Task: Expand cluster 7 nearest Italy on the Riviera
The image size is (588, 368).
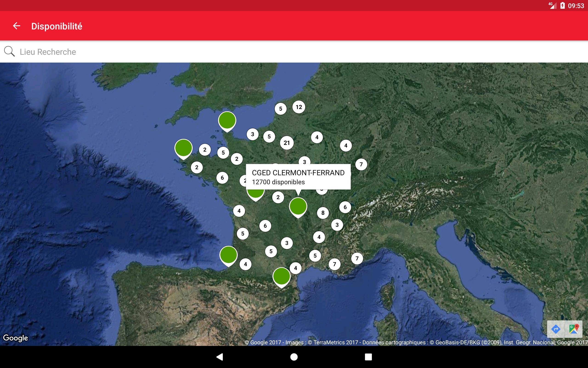Action: 357,258
